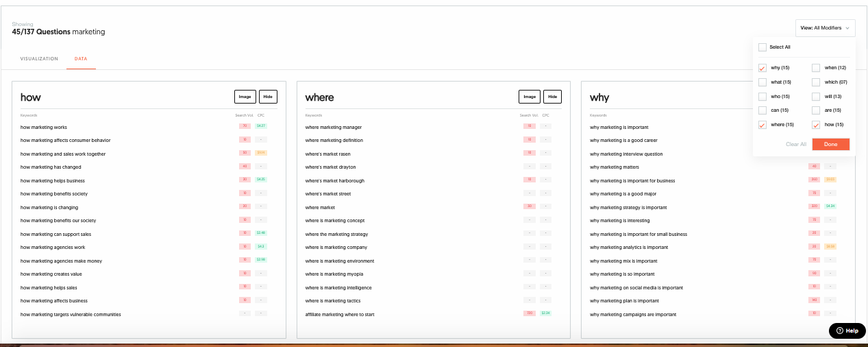Open the Help widget
This screenshot has width=868, height=347.
click(847, 331)
